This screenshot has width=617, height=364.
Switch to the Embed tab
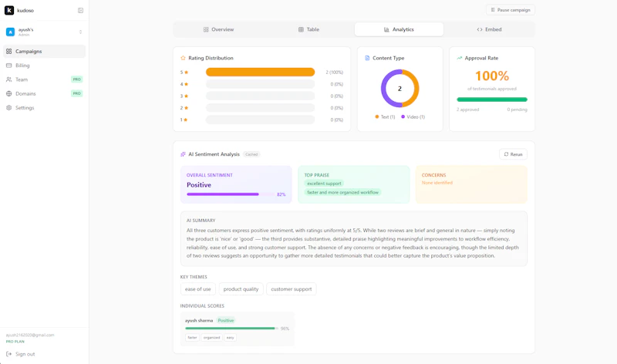(x=489, y=29)
